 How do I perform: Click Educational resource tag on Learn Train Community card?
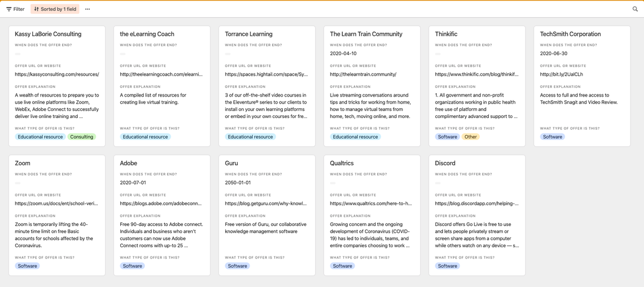point(355,137)
